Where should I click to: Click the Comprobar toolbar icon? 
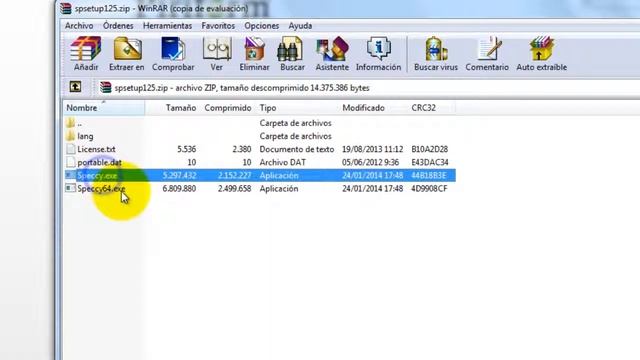tap(173, 49)
